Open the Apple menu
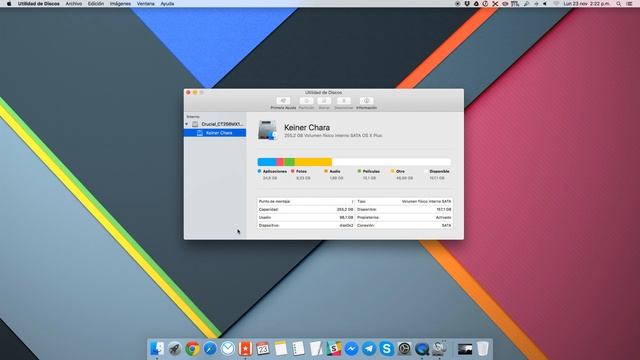The height and width of the screenshot is (360, 640). click(9, 4)
